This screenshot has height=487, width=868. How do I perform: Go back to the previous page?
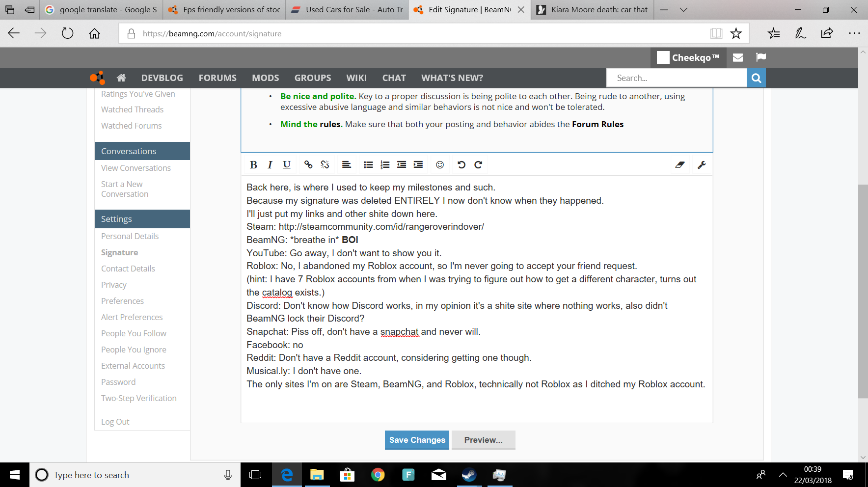click(x=14, y=33)
